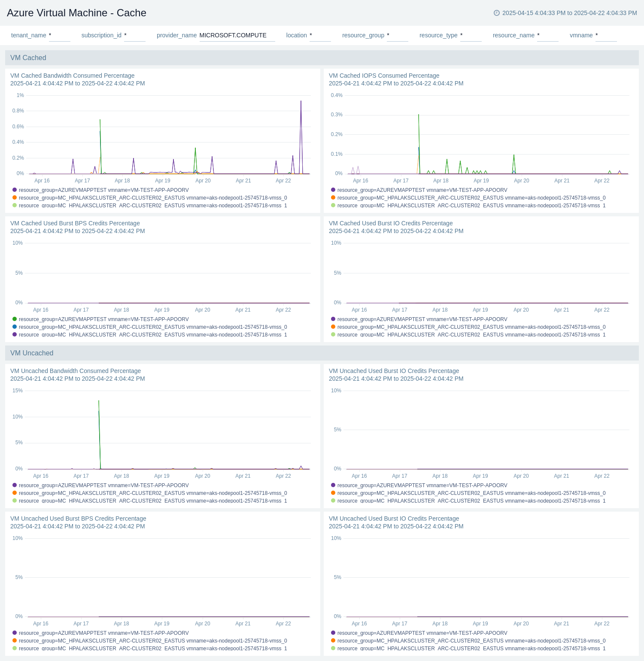This screenshot has width=644, height=661.
Task: Toggle VM-TEST-APP-APOORV label in Cached Burst IO legend
Action: click(x=422, y=319)
